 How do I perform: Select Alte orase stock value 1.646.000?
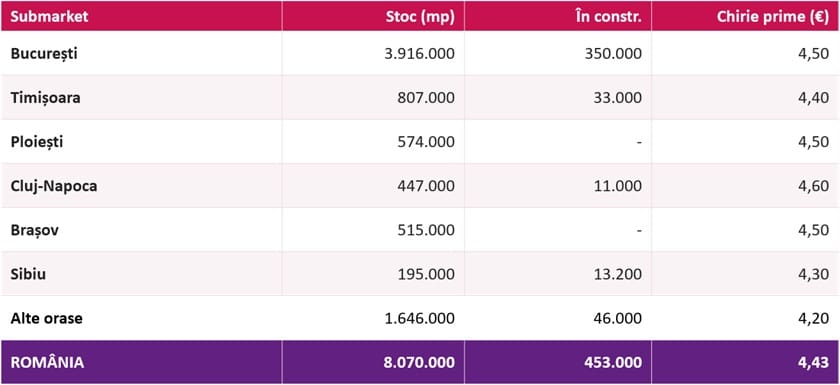click(419, 319)
